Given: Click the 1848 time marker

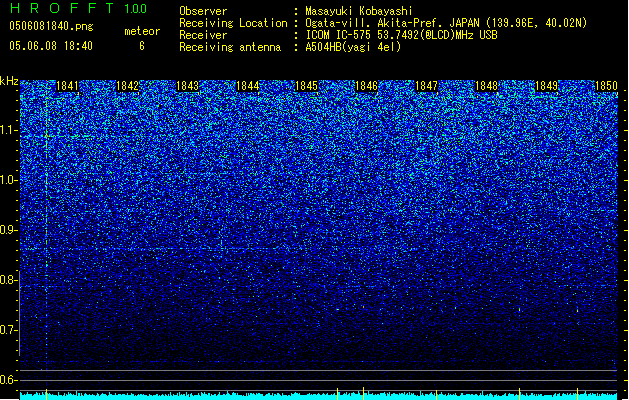Looking at the screenshot, I should [486, 86].
